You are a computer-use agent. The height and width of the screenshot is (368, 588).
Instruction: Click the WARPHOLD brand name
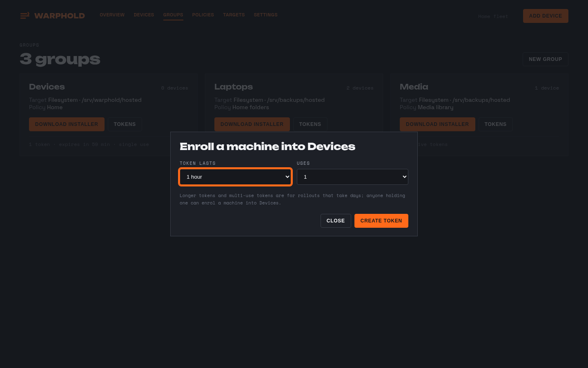point(60,16)
